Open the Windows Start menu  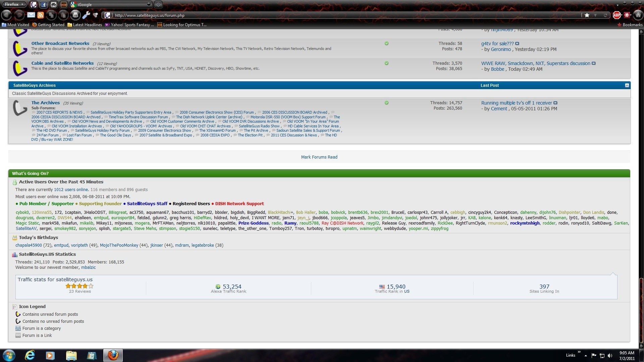[9, 355]
